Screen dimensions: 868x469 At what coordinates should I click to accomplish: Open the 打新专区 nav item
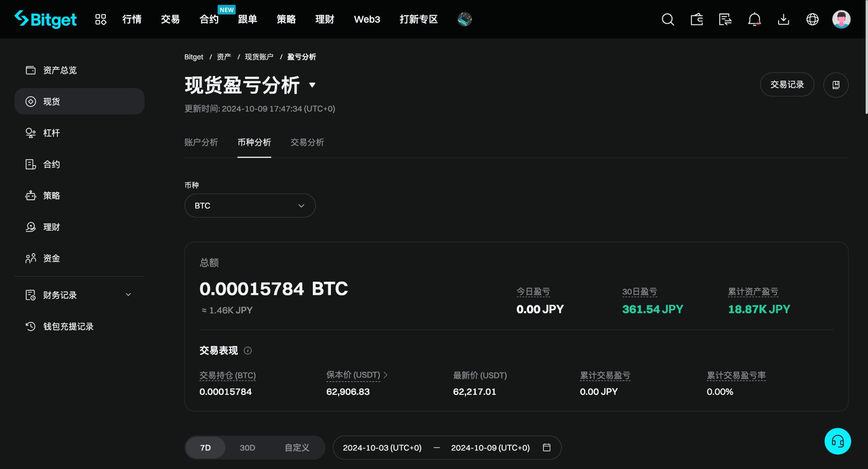coord(419,19)
